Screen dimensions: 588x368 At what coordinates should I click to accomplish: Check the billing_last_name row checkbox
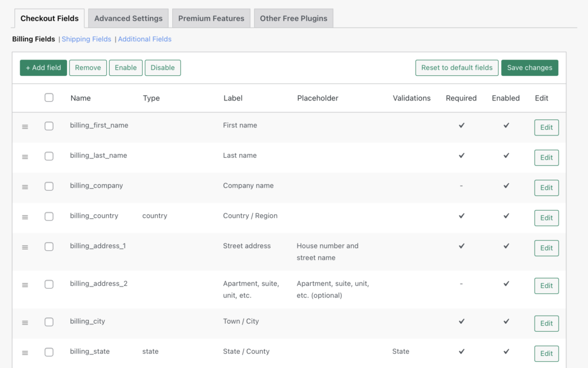49,156
